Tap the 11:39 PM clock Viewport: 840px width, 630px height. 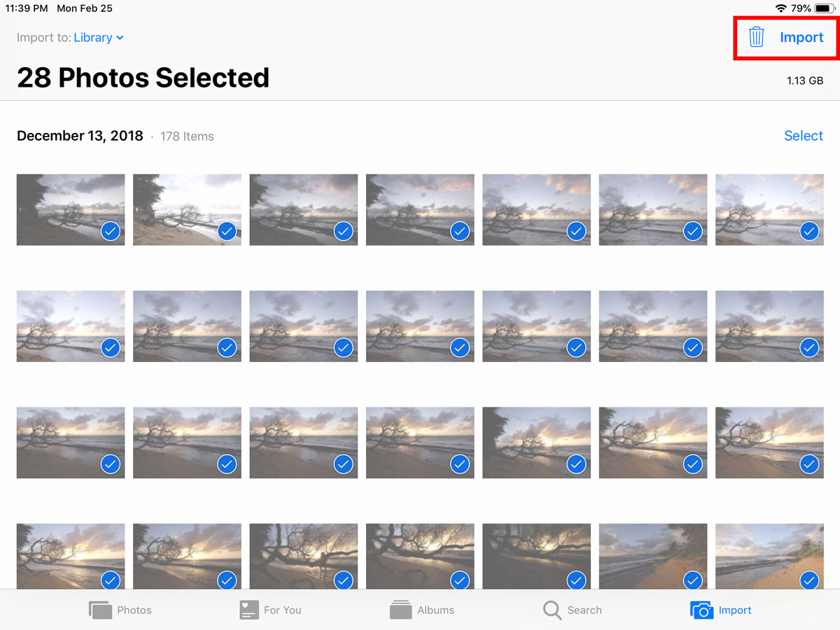tap(27, 8)
